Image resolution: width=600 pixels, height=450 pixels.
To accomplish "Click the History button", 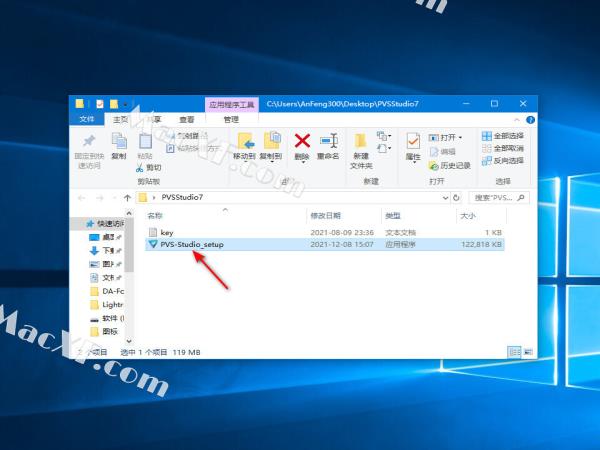I will point(450,166).
